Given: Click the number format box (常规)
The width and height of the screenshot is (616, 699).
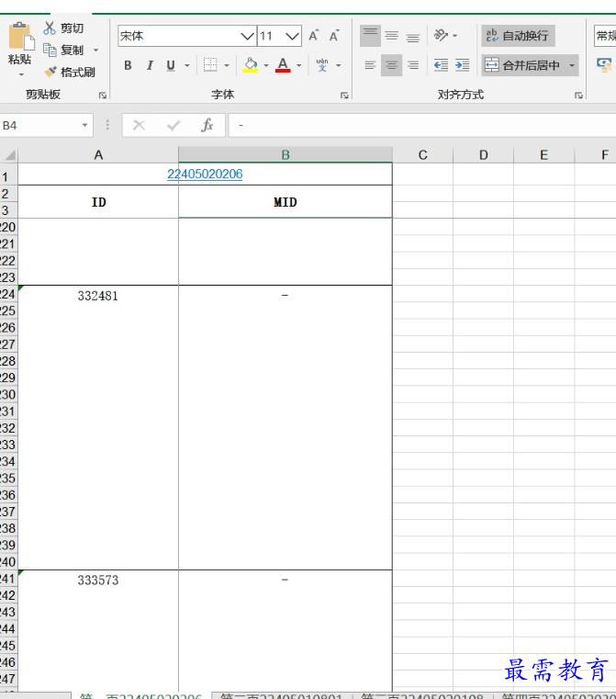Looking at the screenshot, I should click(605, 36).
